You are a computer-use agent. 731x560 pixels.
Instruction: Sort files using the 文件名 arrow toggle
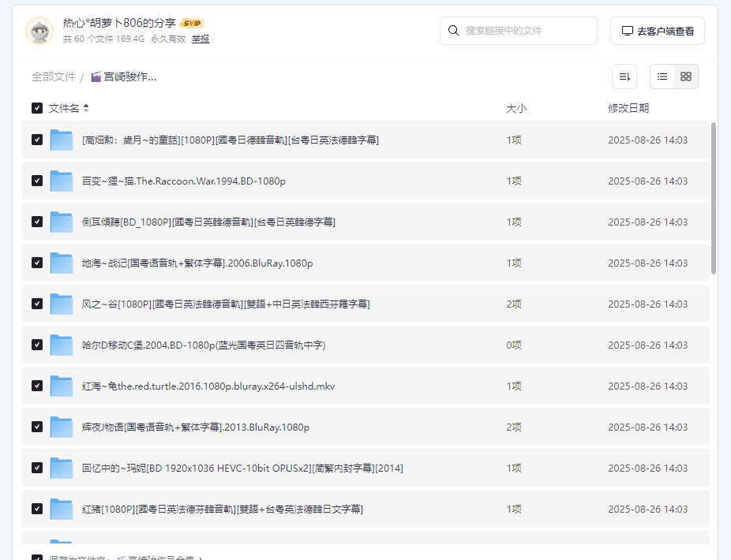pyautogui.click(x=86, y=108)
